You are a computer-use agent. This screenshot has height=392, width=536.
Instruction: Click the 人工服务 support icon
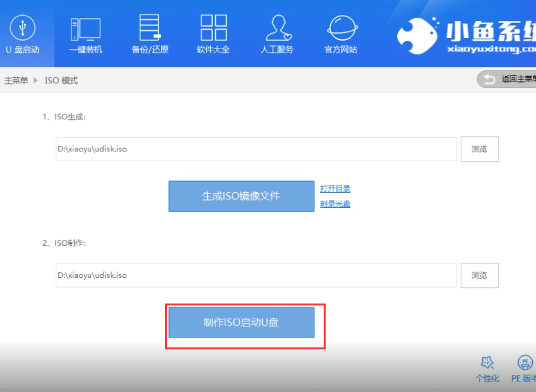[x=277, y=28]
